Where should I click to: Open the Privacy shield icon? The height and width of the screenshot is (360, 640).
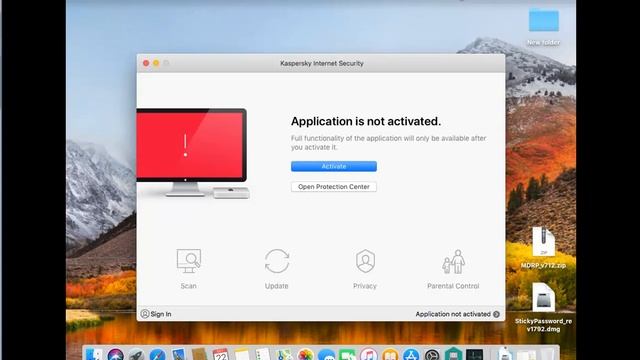coord(365,261)
